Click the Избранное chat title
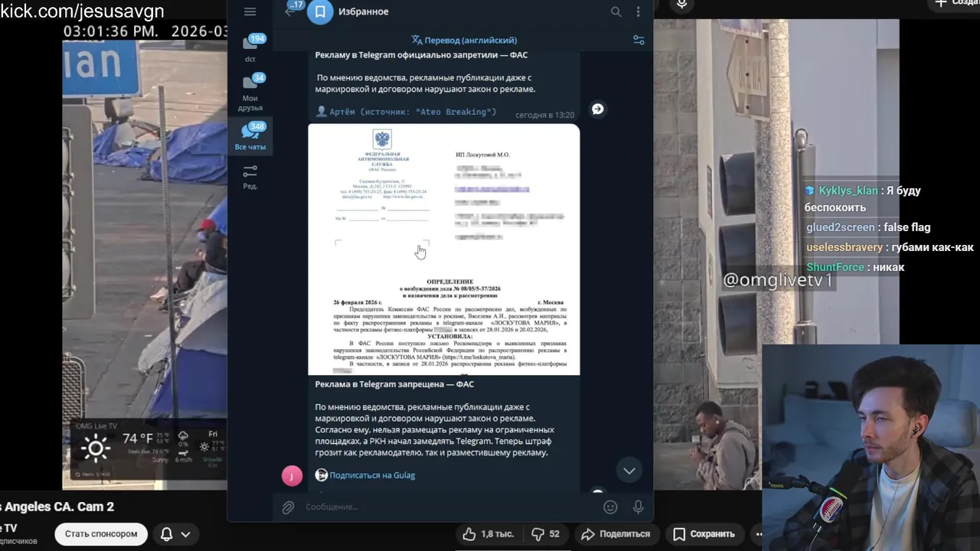 364,11
